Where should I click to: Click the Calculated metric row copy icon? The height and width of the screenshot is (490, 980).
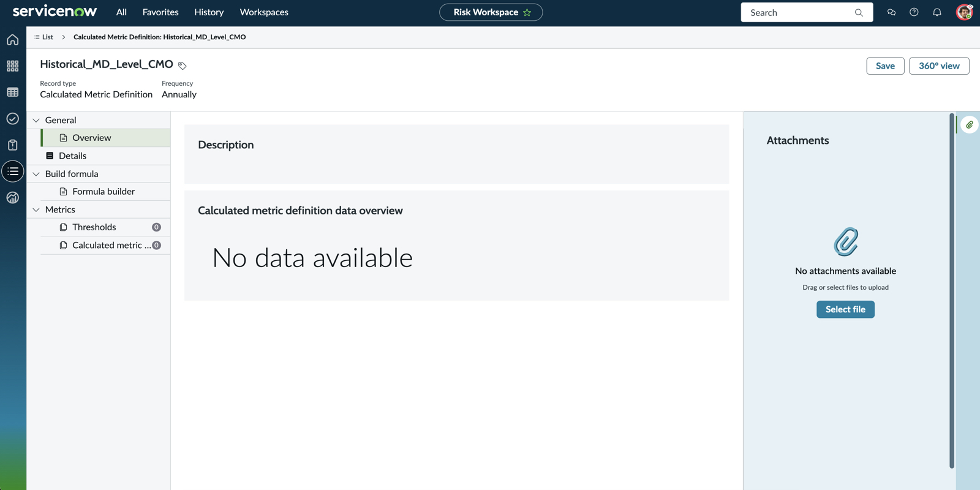click(x=63, y=245)
